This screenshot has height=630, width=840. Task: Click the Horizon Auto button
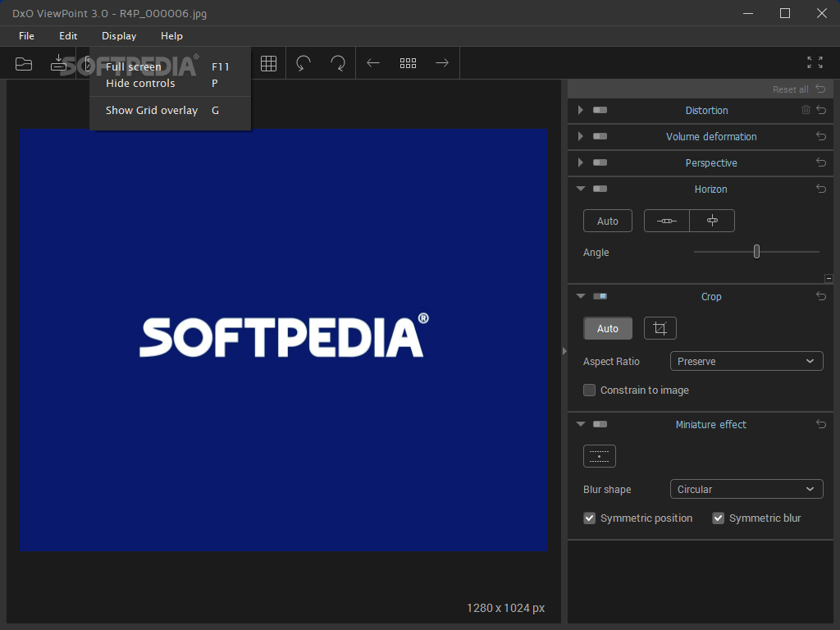point(608,221)
